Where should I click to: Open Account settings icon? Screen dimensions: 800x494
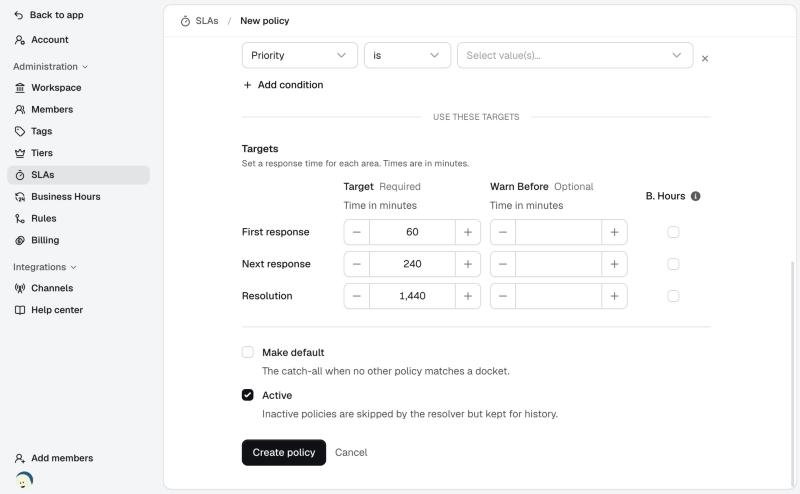(20, 40)
